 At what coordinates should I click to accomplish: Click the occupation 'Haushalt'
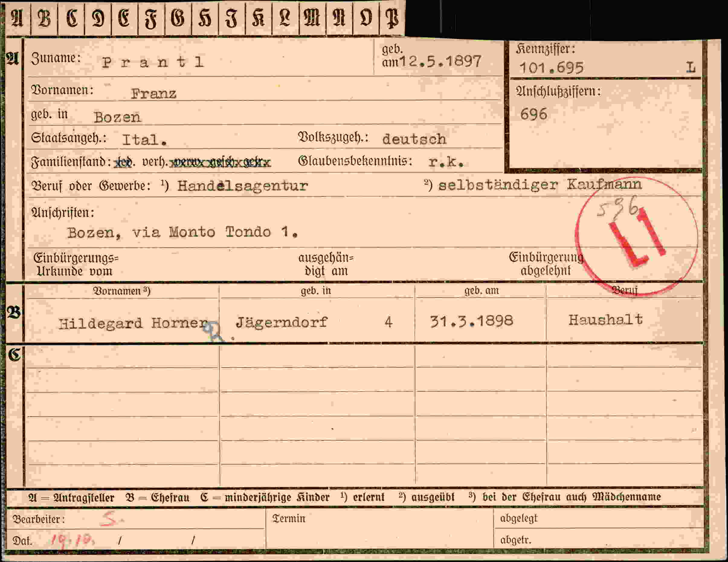[606, 320]
